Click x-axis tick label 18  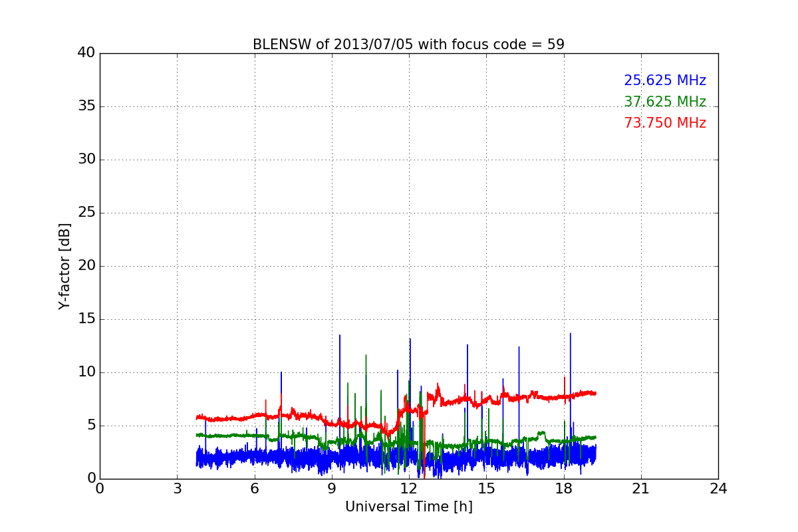(564, 489)
